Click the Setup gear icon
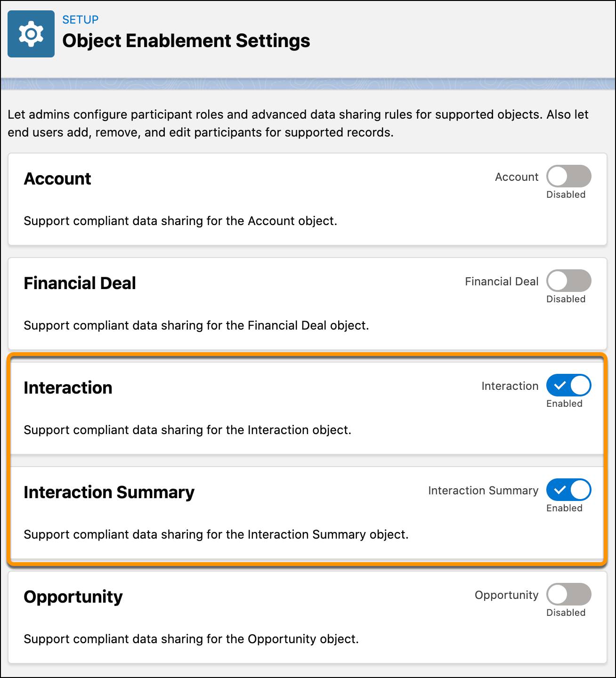The width and height of the screenshot is (616, 678). [31, 33]
